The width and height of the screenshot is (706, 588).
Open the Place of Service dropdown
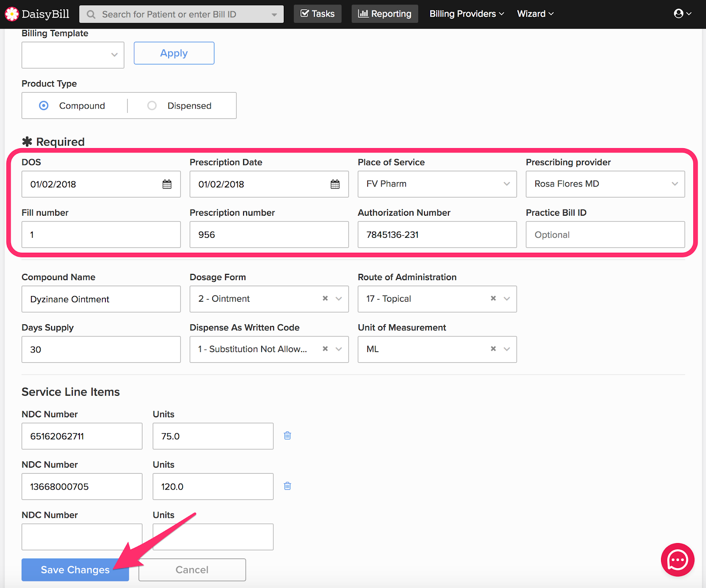(437, 184)
